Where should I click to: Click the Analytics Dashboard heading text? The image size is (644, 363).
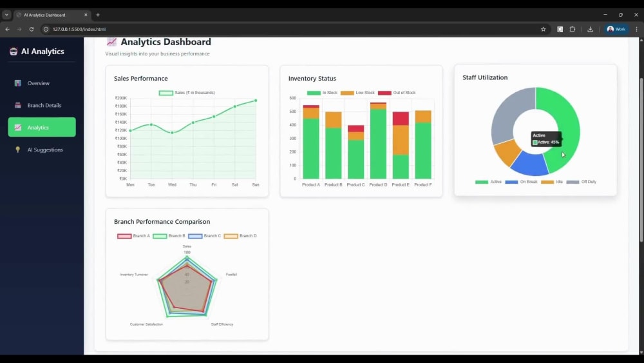(x=166, y=42)
